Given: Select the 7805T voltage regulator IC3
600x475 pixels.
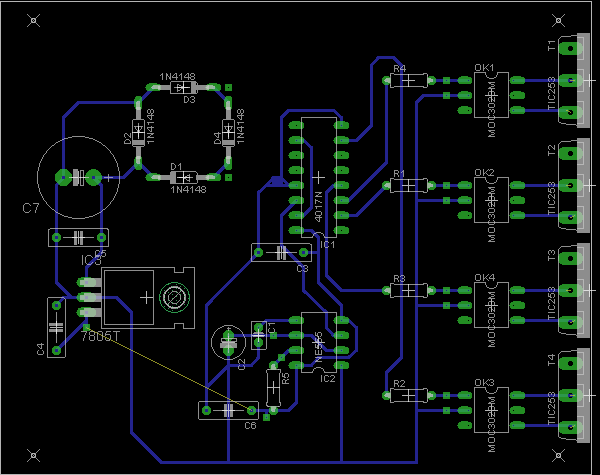Looking at the screenshot, I should [146, 297].
